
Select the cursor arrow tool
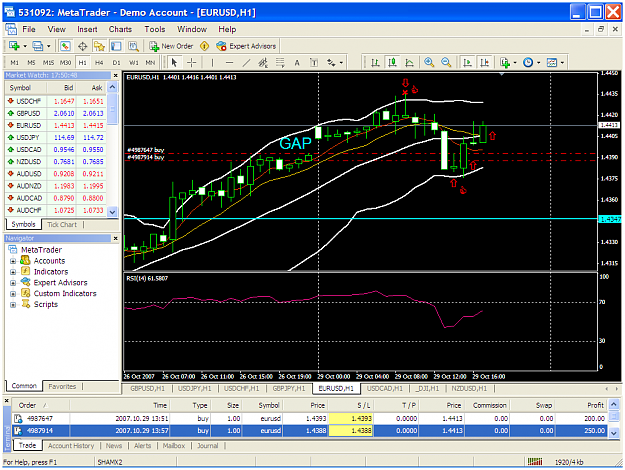coord(174,63)
